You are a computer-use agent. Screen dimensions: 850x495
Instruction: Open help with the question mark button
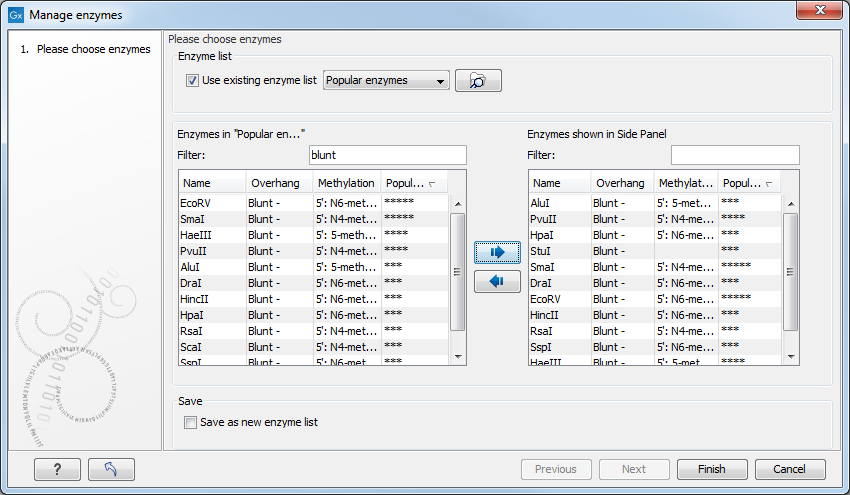coord(57,469)
